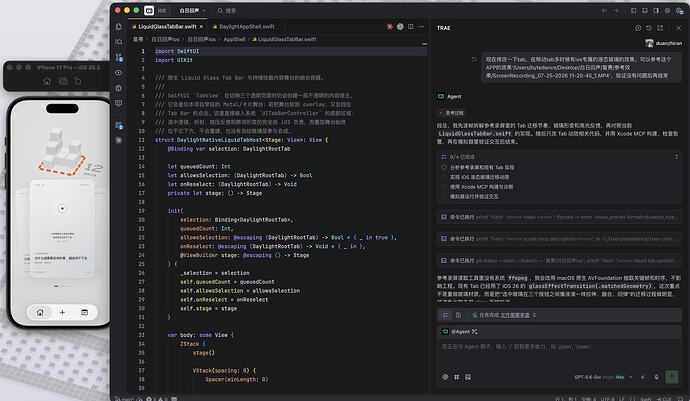Close the TRAE chat panel
This screenshot has width=690, height=401.
679,28
